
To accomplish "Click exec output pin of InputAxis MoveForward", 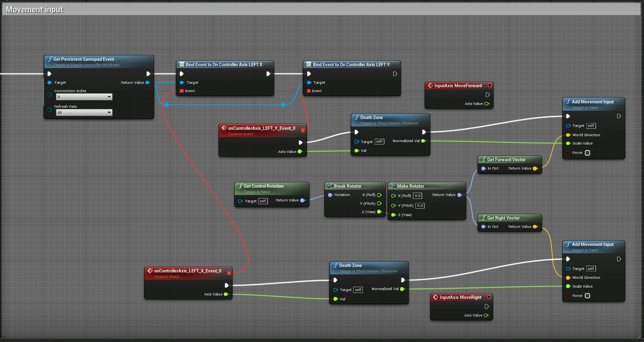I will [487, 95].
